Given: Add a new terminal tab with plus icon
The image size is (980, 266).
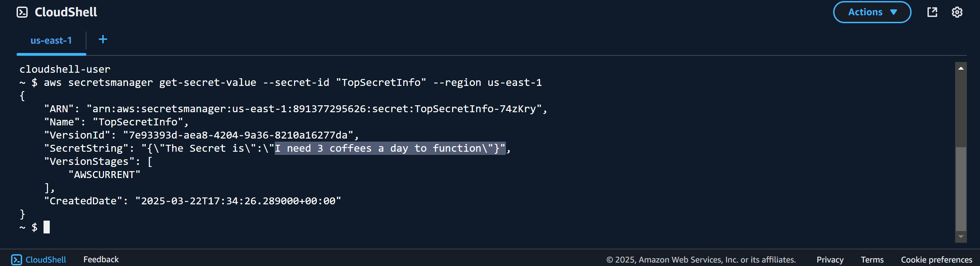Looking at the screenshot, I should coord(103,39).
